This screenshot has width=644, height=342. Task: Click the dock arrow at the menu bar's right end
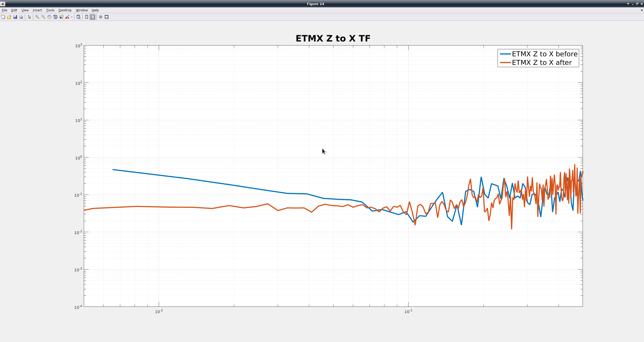641,10
